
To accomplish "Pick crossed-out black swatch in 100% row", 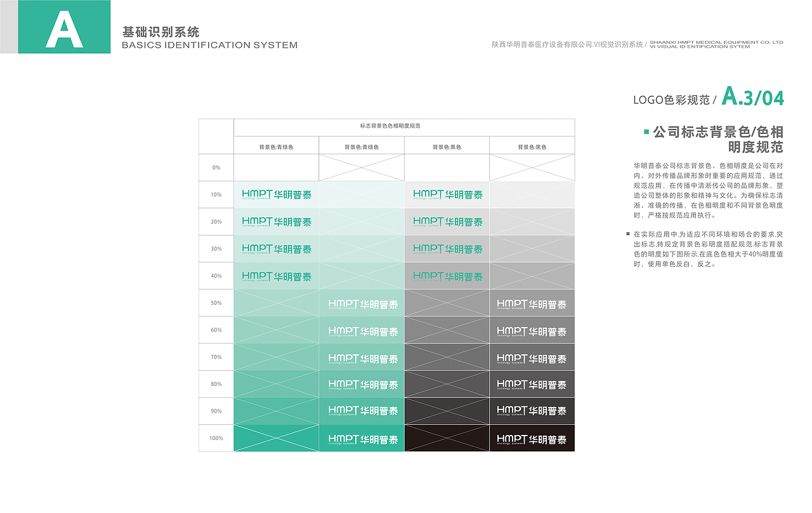I will pos(447,438).
